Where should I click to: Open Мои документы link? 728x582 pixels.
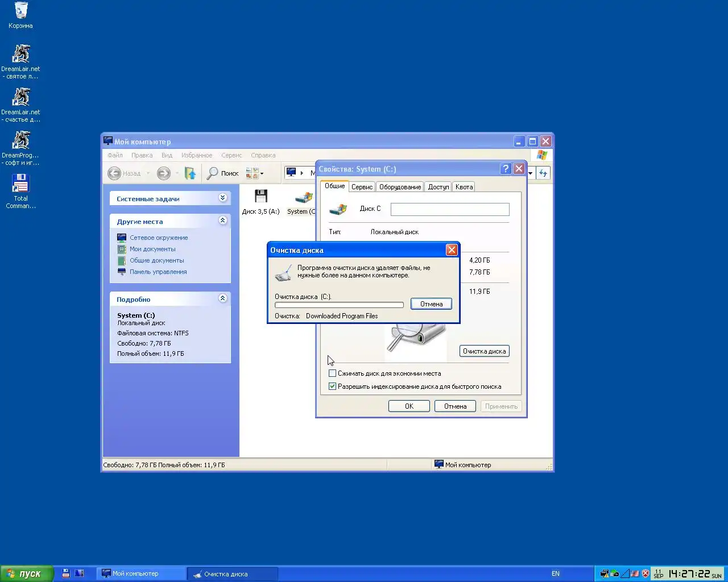[x=152, y=249]
